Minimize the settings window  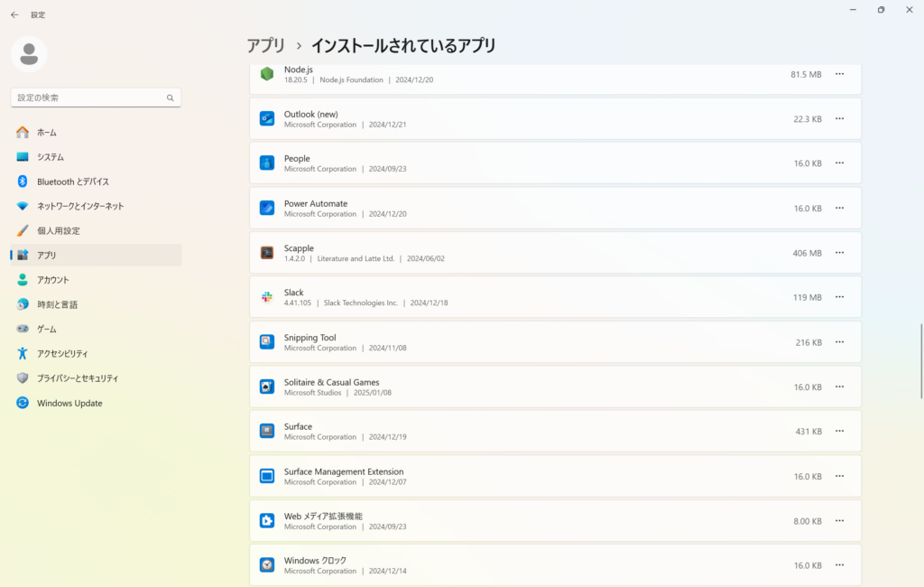point(853,9)
